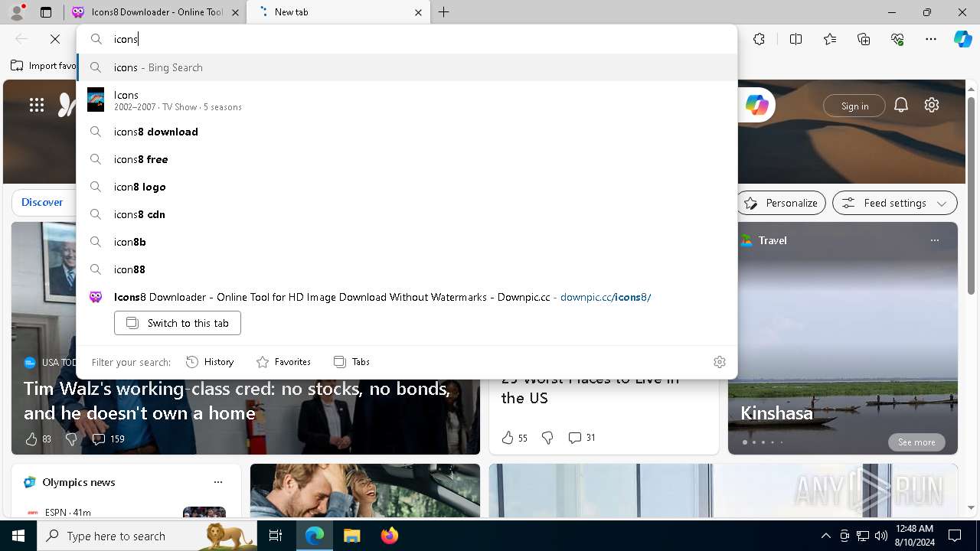Open Olympics news more options

(218, 482)
